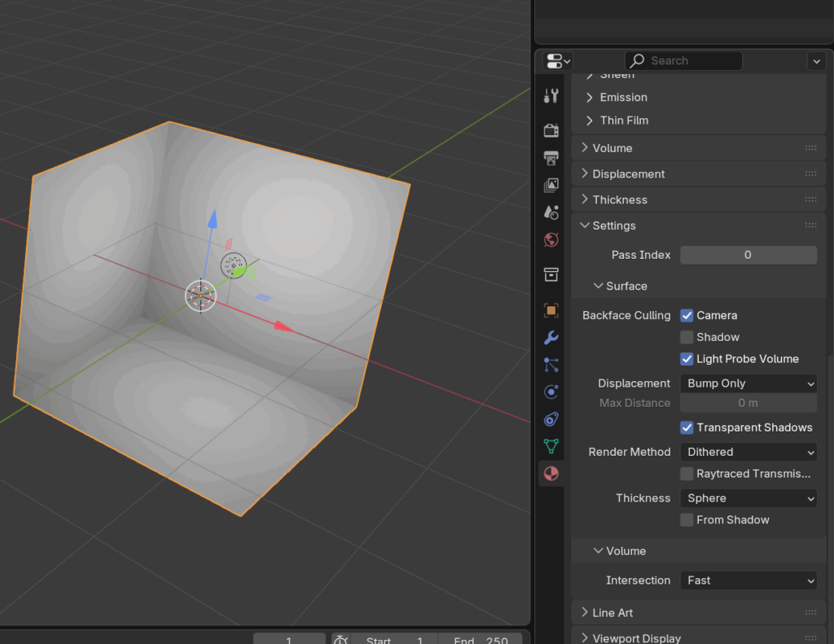Viewport: 834px width, 644px height.
Task: Open the Bump Only displacement dropdown
Action: 748,383
